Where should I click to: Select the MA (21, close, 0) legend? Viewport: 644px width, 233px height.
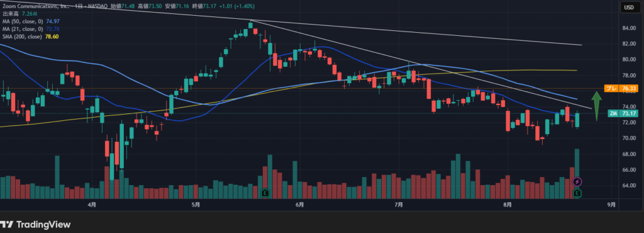[23, 29]
